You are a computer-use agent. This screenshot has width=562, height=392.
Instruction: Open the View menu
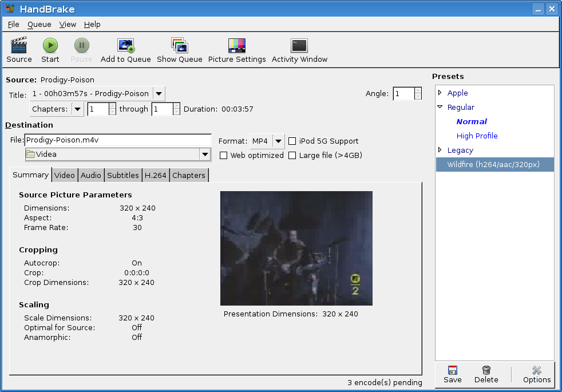click(x=68, y=25)
